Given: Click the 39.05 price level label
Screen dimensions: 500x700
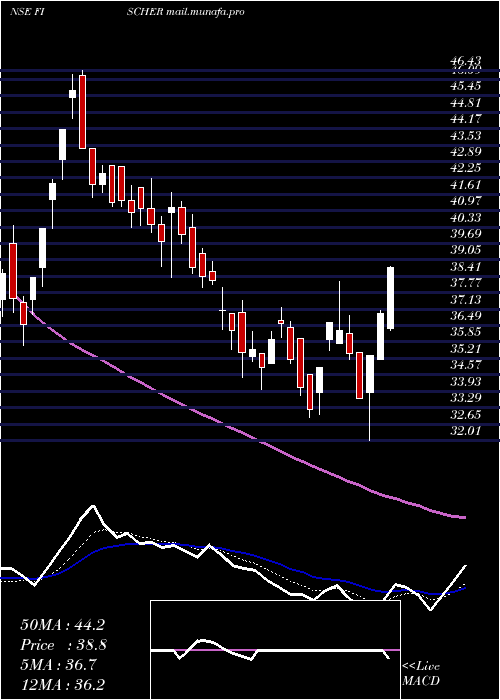Looking at the screenshot, I should (x=465, y=250).
